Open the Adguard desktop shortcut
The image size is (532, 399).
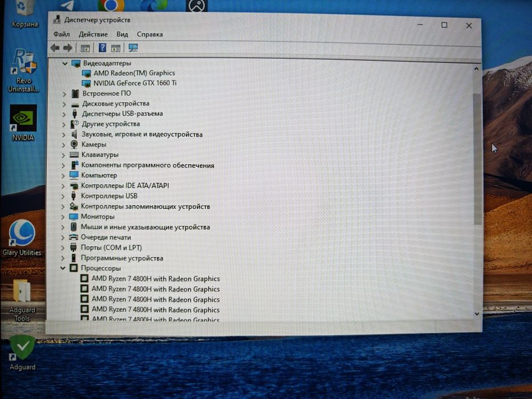pos(22,352)
